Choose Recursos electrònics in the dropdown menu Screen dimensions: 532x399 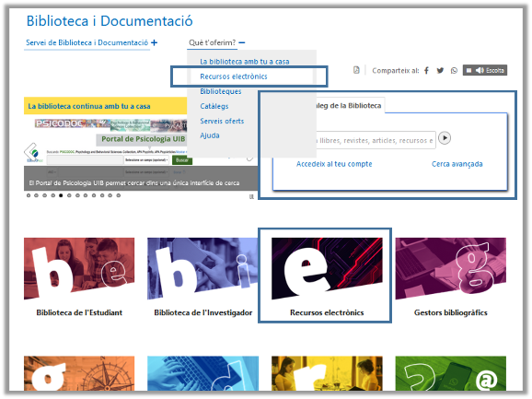point(234,76)
